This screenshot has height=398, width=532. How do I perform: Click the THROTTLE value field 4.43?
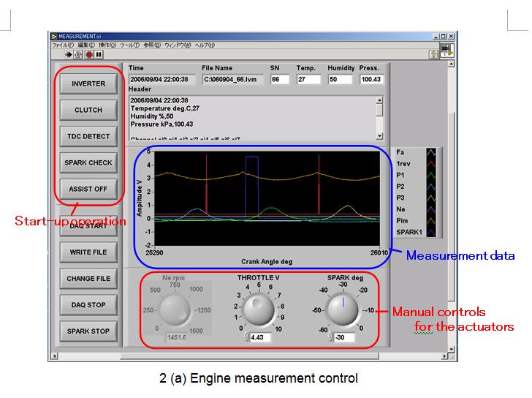[260, 337]
